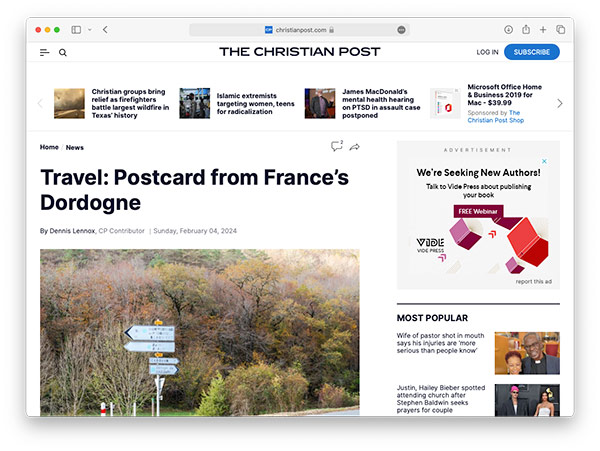The width and height of the screenshot is (600, 451).
Task: Close the Vide Press advertisement
Action: (x=544, y=161)
